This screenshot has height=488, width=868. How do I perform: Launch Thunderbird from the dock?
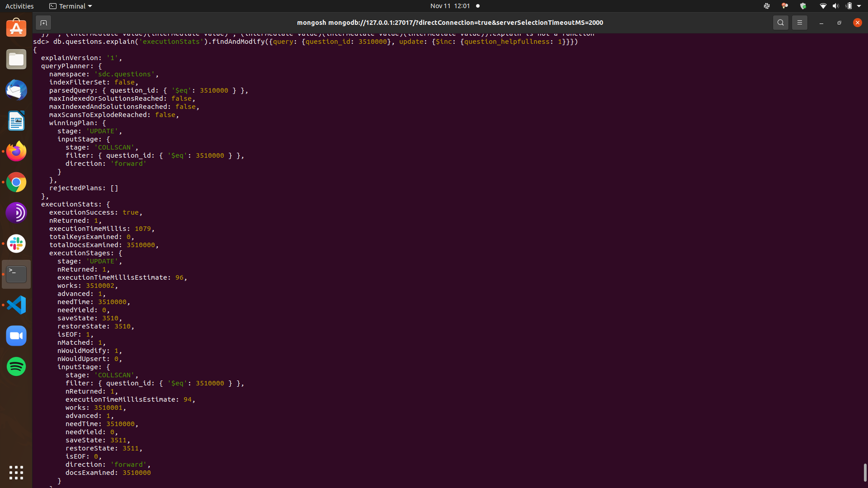(16, 90)
